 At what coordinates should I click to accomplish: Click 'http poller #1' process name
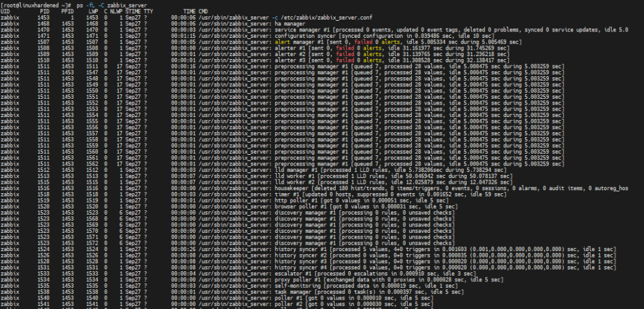point(296,201)
